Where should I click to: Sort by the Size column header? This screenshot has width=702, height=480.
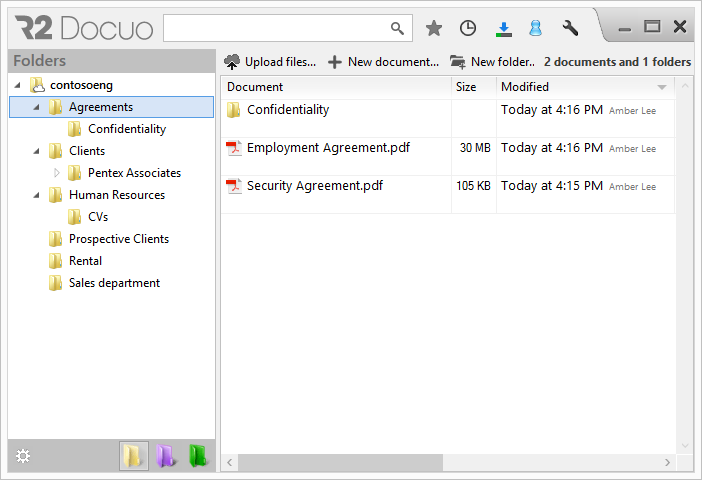click(x=474, y=87)
